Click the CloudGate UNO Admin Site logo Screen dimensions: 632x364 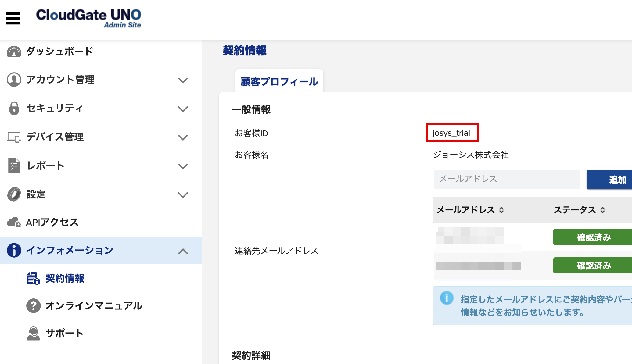click(89, 18)
